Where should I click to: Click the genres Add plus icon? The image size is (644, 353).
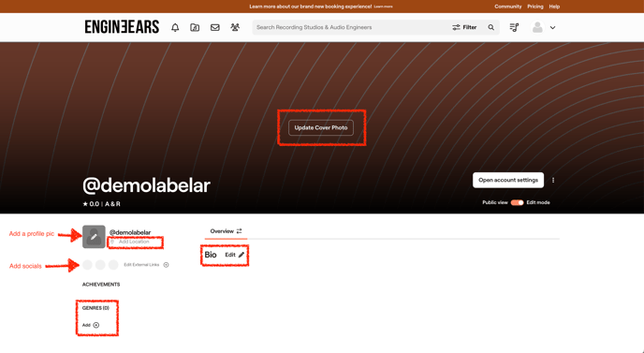(96, 325)
